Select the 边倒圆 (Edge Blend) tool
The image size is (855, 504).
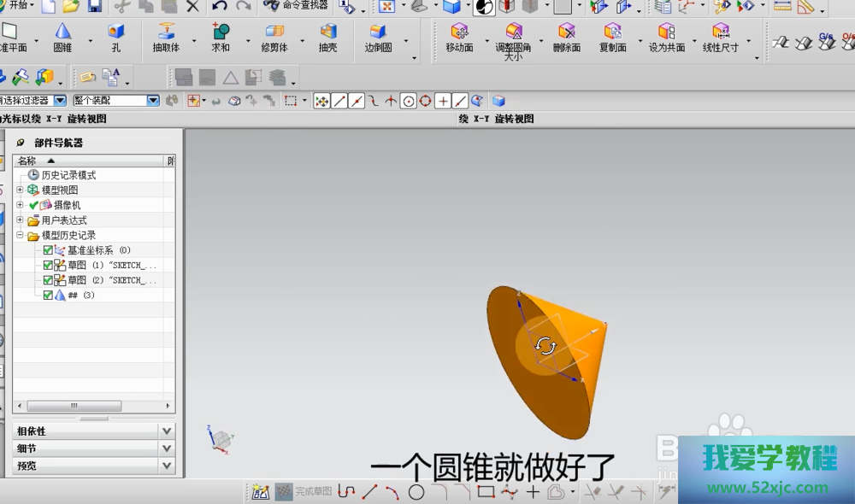(378, 36)
